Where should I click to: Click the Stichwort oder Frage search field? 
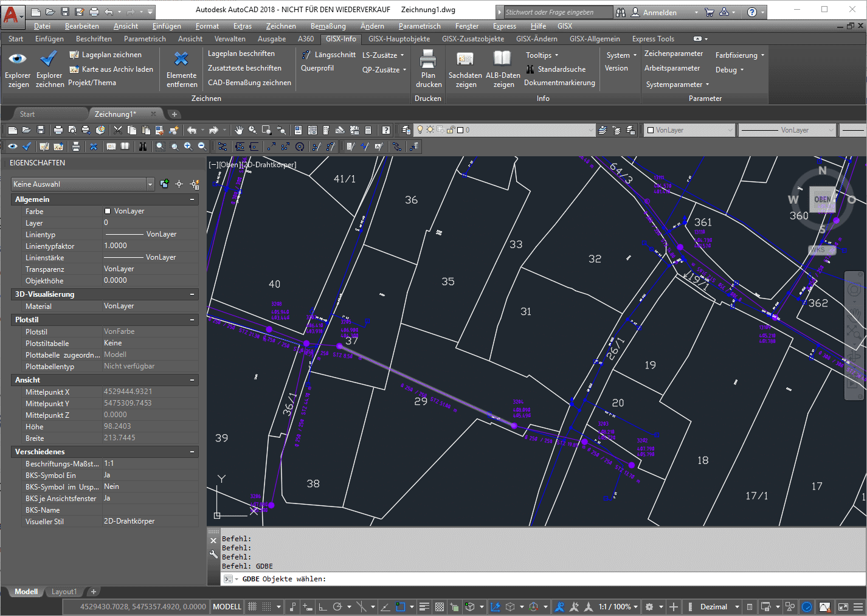click(x=558, y=12)
